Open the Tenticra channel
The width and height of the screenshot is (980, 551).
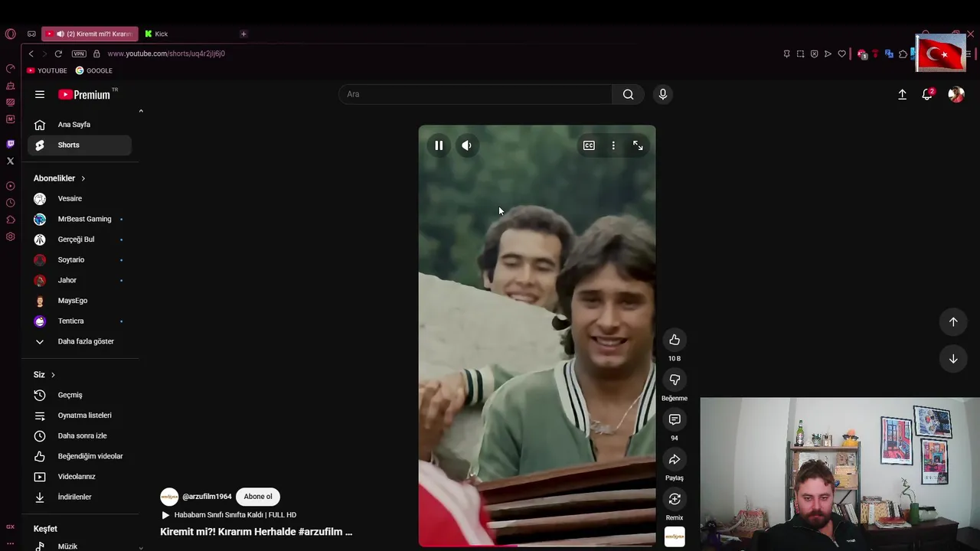(80, 321)
